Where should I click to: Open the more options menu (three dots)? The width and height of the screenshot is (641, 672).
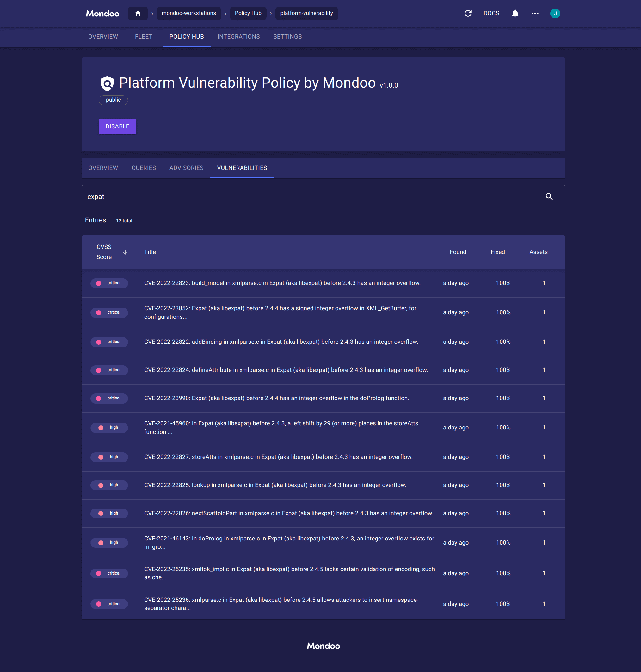535,13
